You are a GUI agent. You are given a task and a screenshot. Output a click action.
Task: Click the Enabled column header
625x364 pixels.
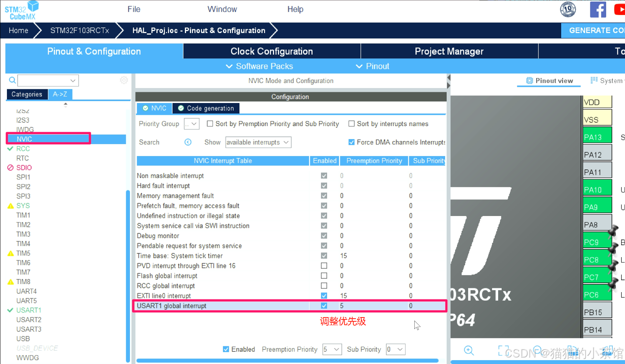click(x=324, y=161)
